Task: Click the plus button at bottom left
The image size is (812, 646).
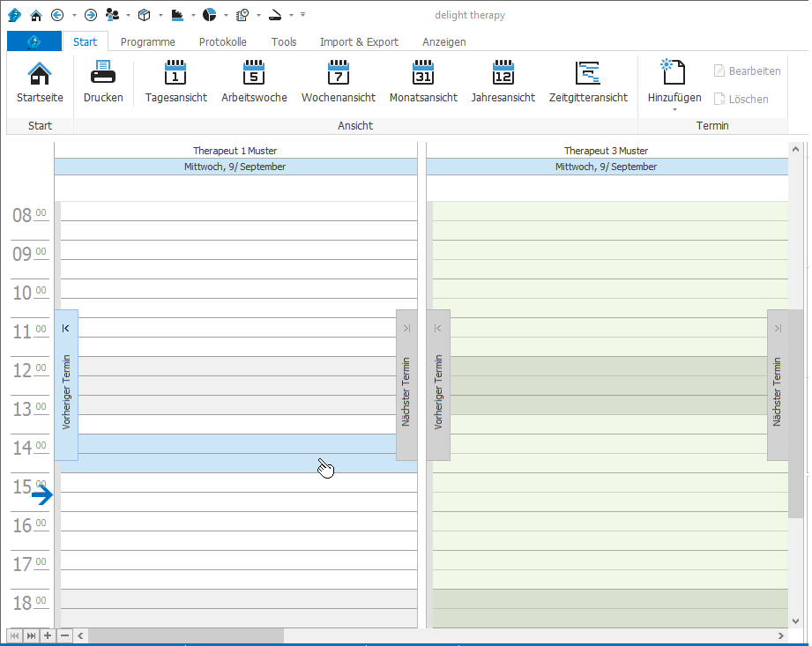Action: click(48, 635)
